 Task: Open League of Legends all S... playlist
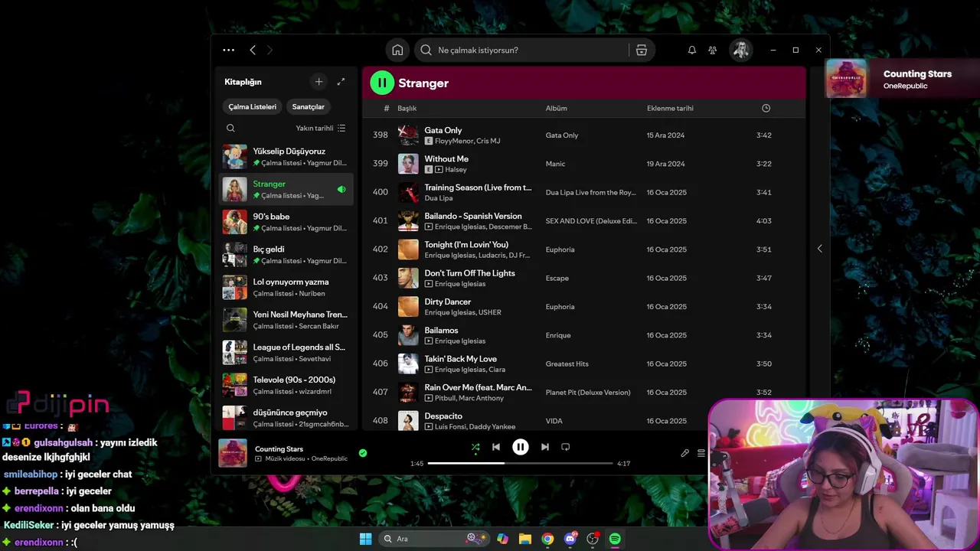click(x=286, y=353)
